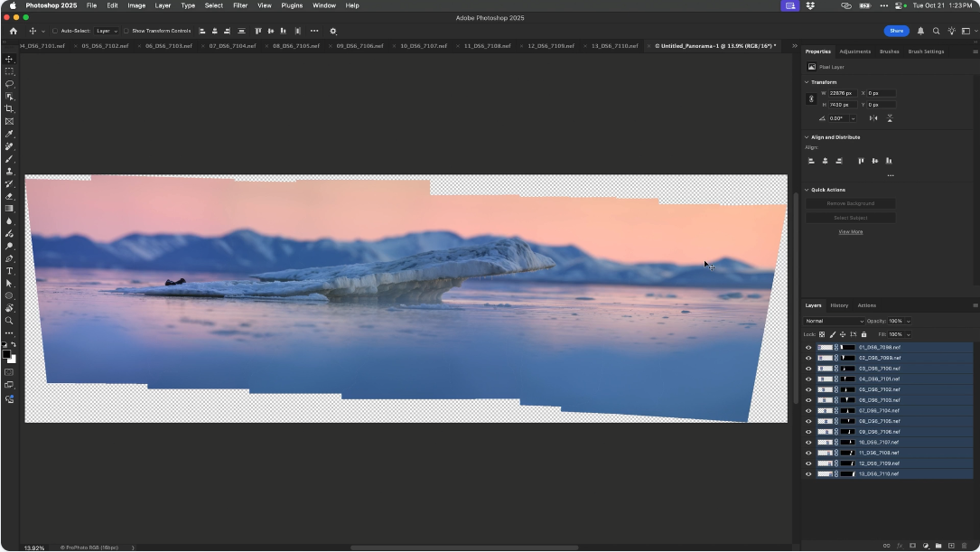Check Show Transform Controls
The width and height of the screenshot is (980, 552).
(126, 31)
